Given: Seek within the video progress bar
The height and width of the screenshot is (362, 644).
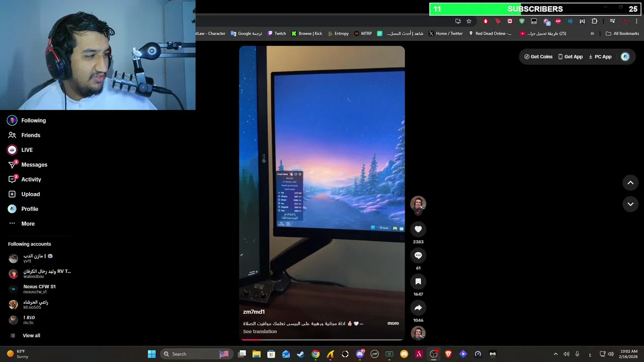Looking at the screenshot, I should tap(322, 339).
